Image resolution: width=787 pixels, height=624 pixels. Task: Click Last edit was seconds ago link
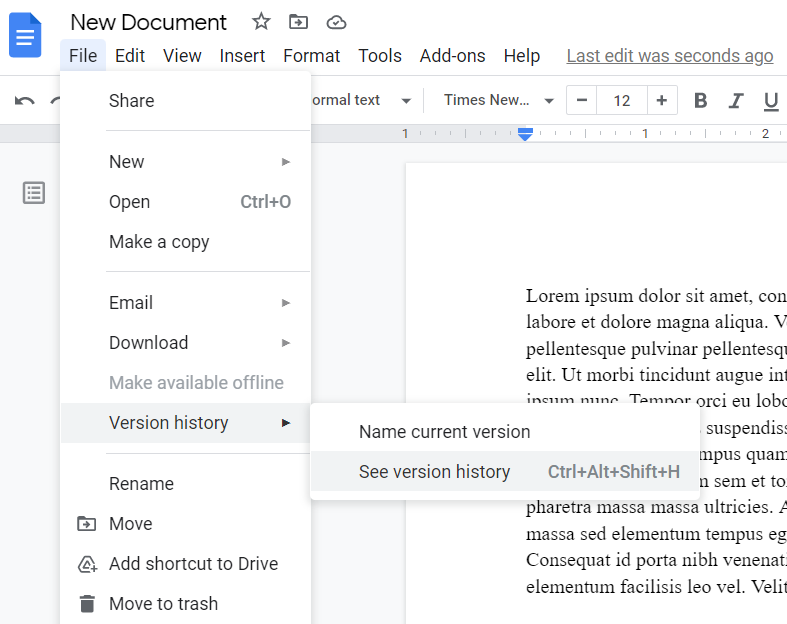[x=670, y=56]
